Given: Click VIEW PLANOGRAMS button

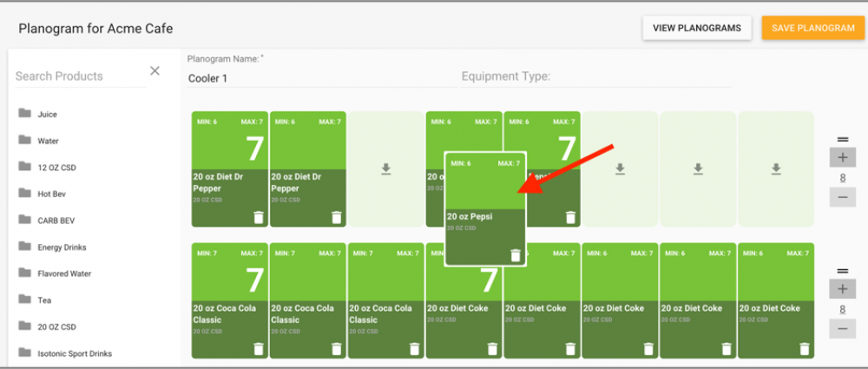Looking at the screenshot, I should [697, 28].
